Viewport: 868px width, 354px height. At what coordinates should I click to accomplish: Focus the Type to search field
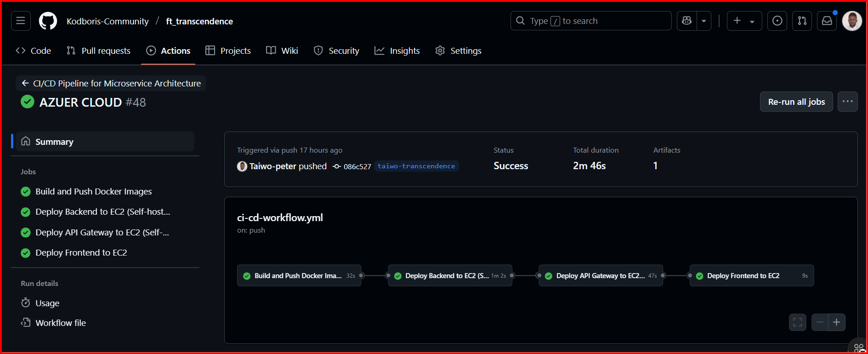[591, 21]
